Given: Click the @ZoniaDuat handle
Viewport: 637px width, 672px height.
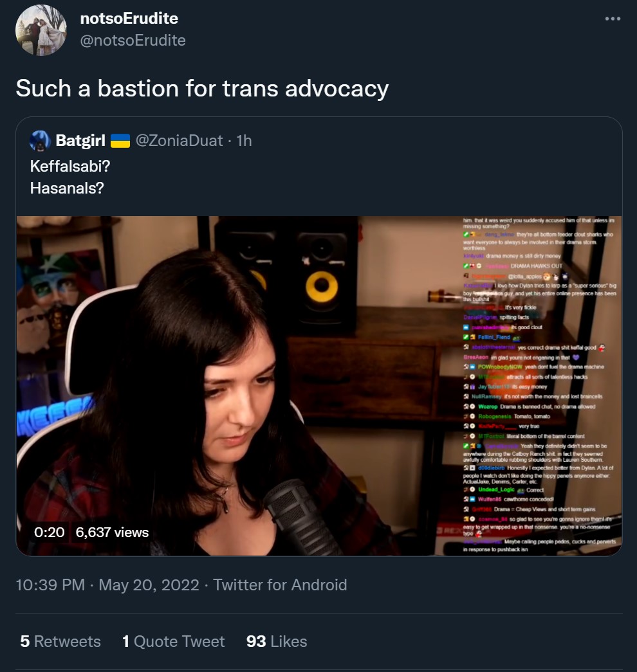Looking at the screenshot, I should (179, 141).
